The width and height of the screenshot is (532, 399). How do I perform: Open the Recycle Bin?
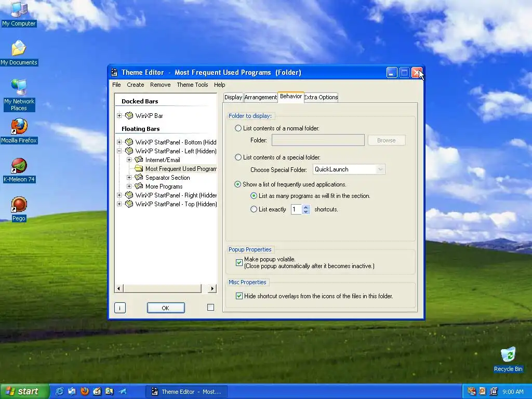pyautogui.click(x=508, y=360)
